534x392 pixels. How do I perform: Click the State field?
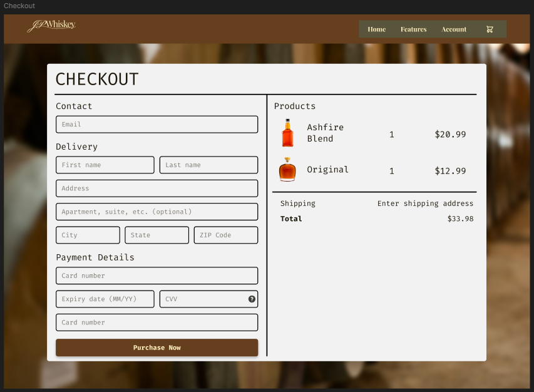coord(157,235)
